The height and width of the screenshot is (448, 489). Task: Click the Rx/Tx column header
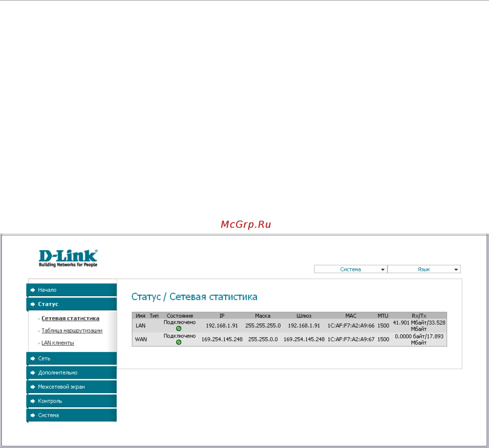[419, 316]
